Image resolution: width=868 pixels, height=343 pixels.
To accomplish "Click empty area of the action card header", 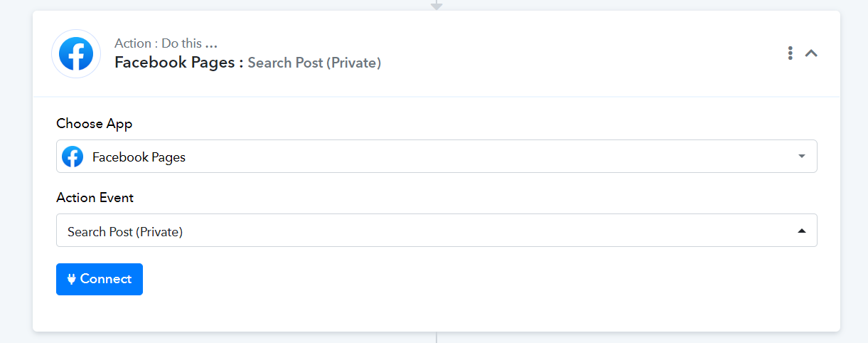I will [569, 53].
